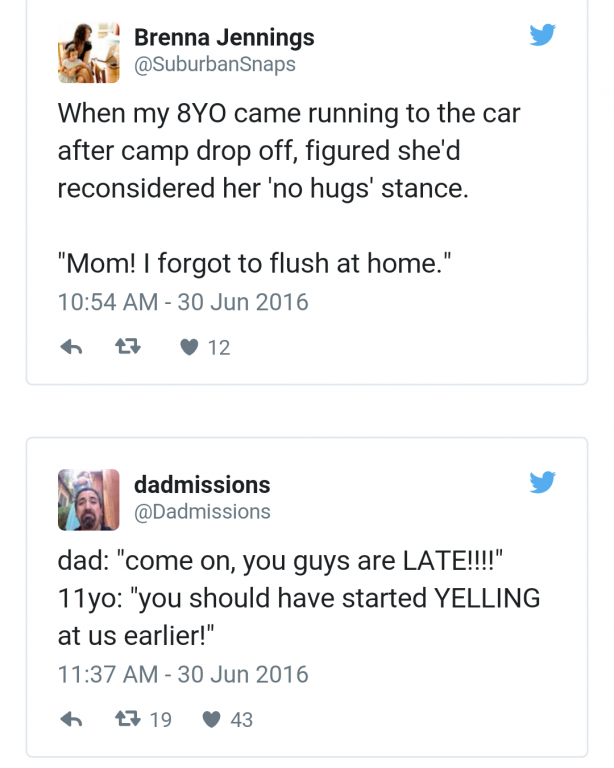The height and width of the screenshot is (768, 614).
Task: Reply to Brenna Jennings' tweet
Action: point(71,348)
